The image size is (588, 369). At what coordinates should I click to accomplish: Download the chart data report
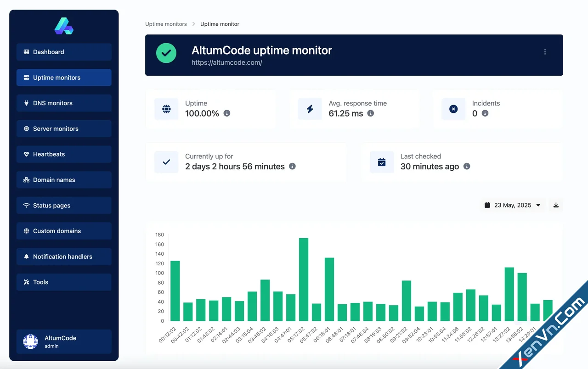[555, 205]
